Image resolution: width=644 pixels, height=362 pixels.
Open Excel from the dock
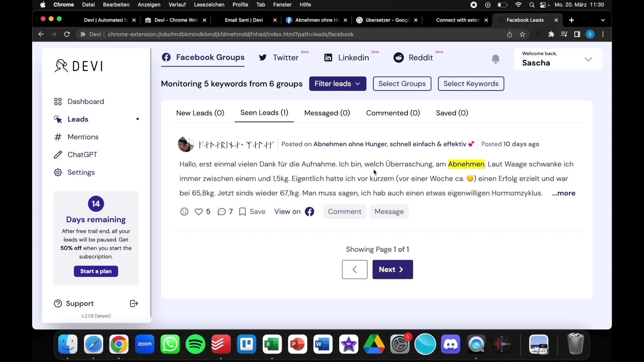coord(272,344)
